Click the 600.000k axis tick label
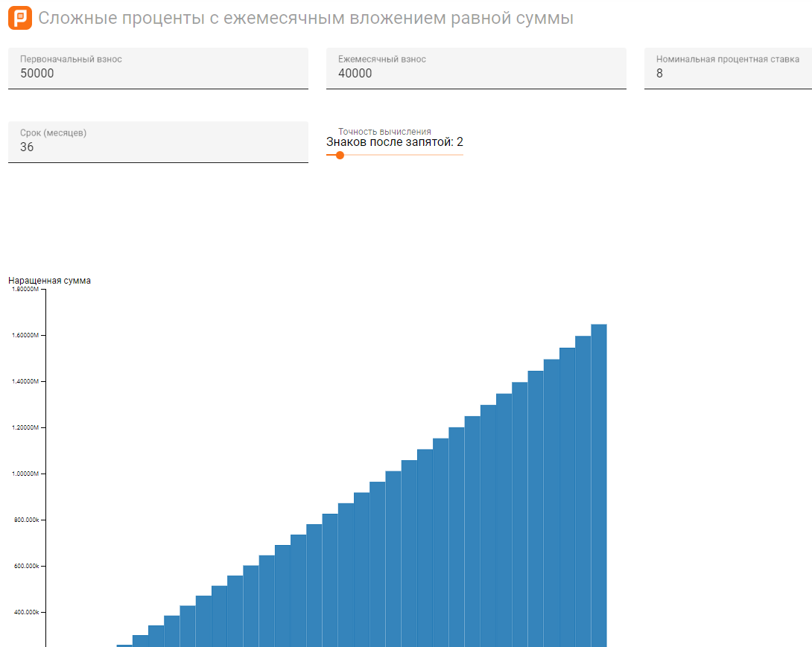This screenshot has width=812, height=647. coord(26,566)
